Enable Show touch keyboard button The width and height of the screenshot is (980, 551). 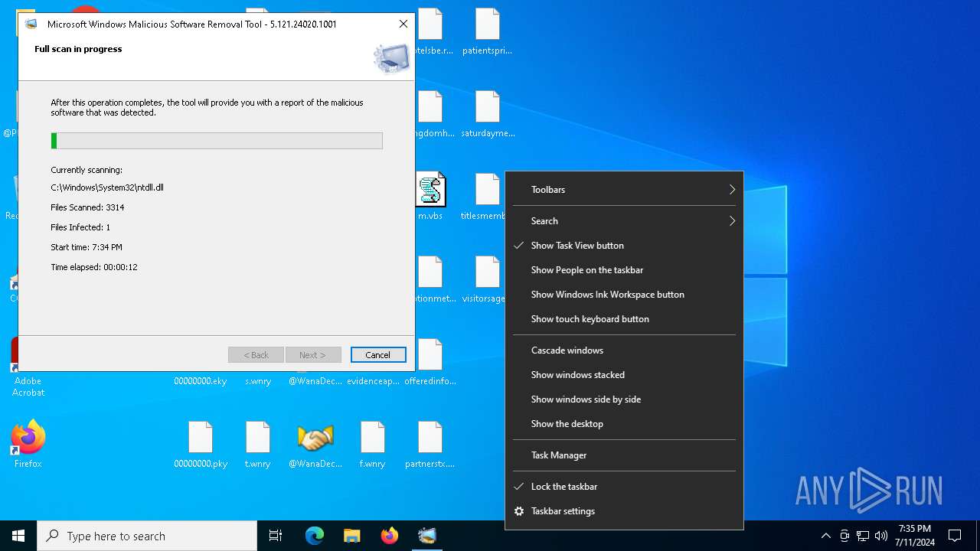click(624, 319)
